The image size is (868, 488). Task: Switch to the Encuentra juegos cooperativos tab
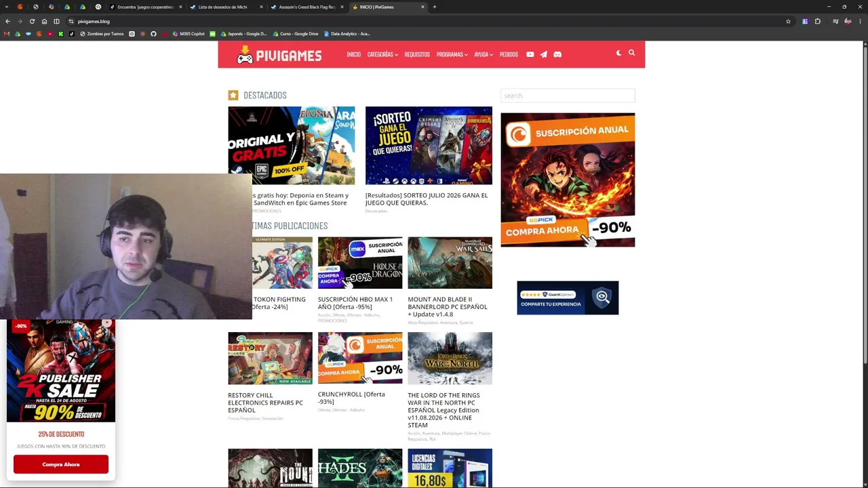(x=145, y=7)
